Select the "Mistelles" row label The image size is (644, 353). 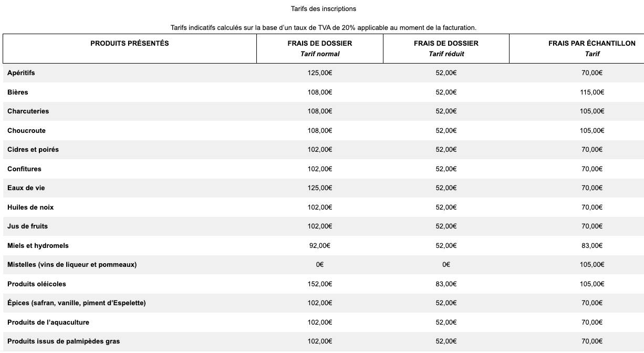pyautogui.click(x=72, y=265)
